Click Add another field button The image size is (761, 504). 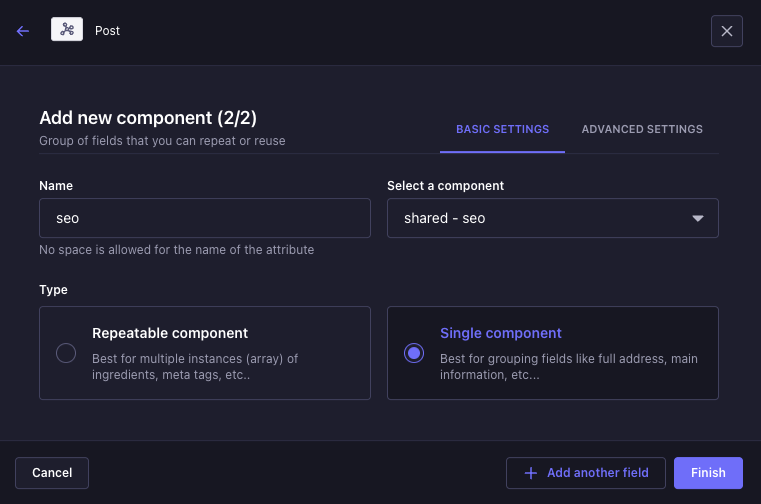[586, 473]
